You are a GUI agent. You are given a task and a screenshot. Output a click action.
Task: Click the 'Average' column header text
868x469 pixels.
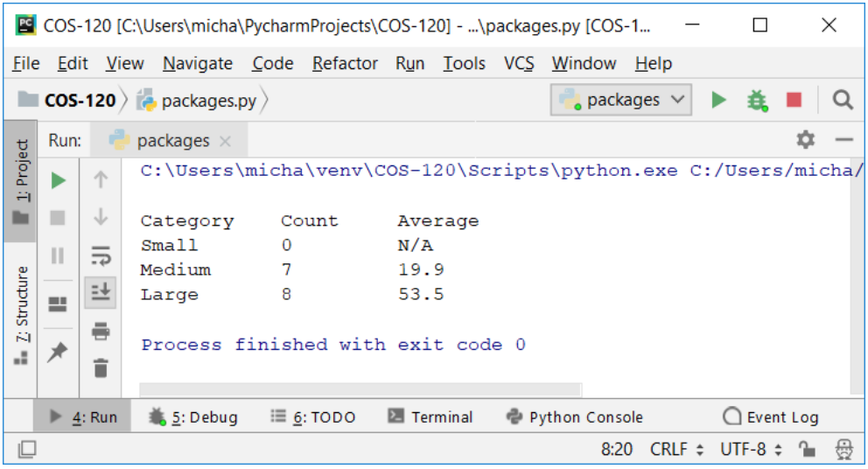[437, 220]
